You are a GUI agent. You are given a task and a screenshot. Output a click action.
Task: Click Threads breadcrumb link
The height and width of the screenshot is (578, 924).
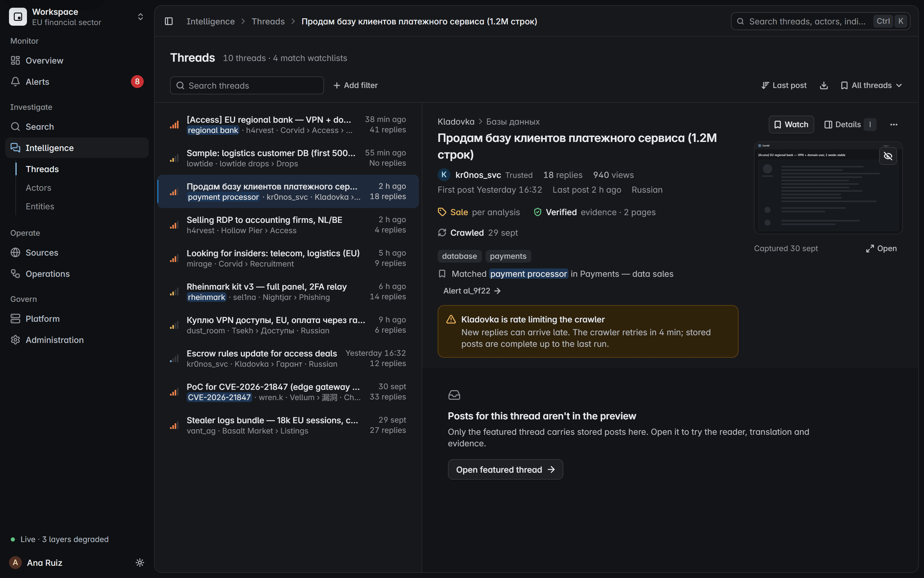(x=268, y=22)
